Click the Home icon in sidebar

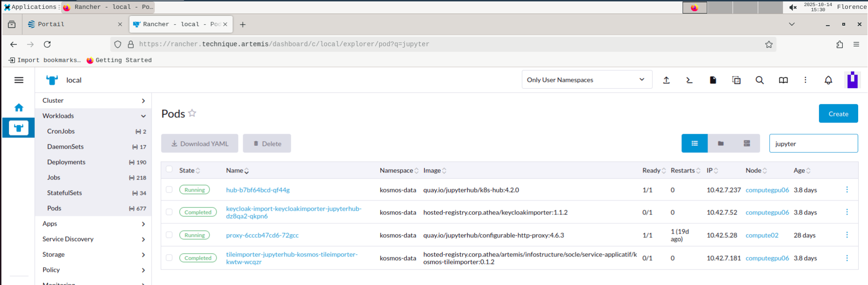point(19,108)
